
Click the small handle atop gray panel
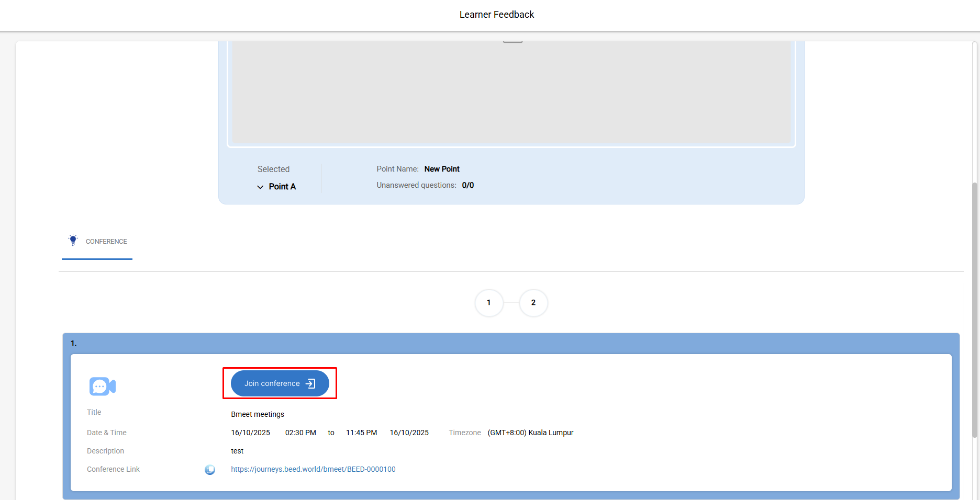point(513,41)
